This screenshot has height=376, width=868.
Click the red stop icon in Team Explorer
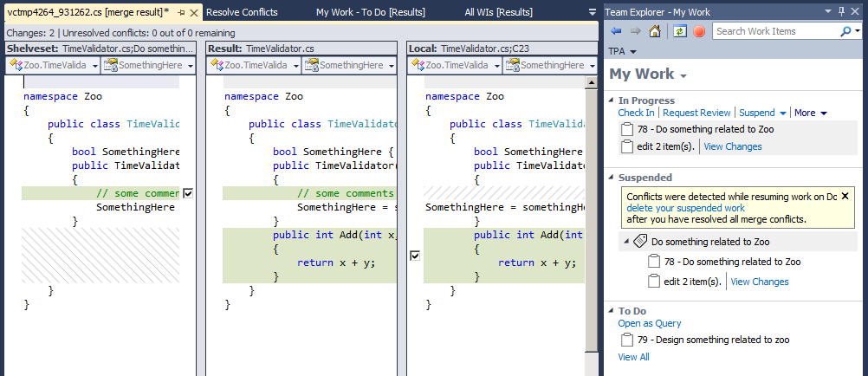point(699,31)
